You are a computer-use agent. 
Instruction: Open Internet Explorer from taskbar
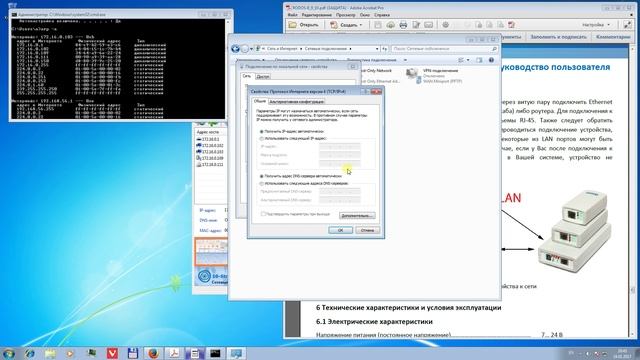[29, 353]
